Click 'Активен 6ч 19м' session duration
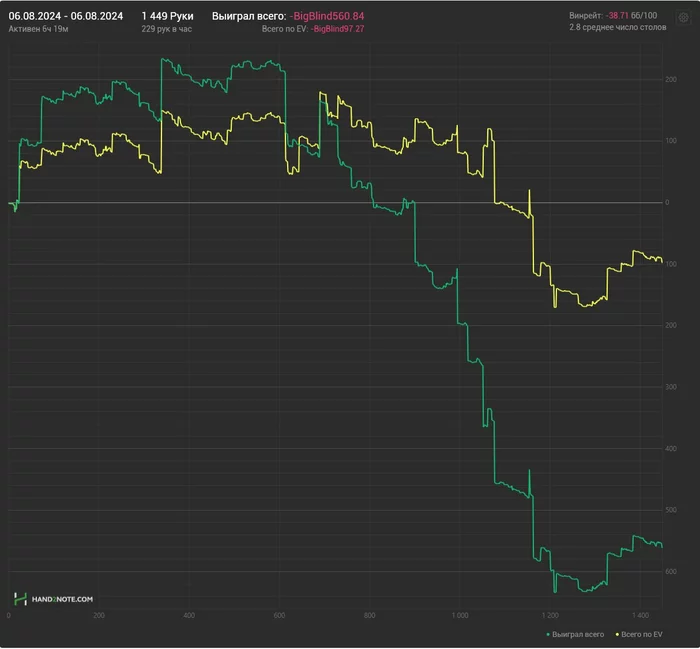Screen dimensions: 700x649 coord(38,29)
